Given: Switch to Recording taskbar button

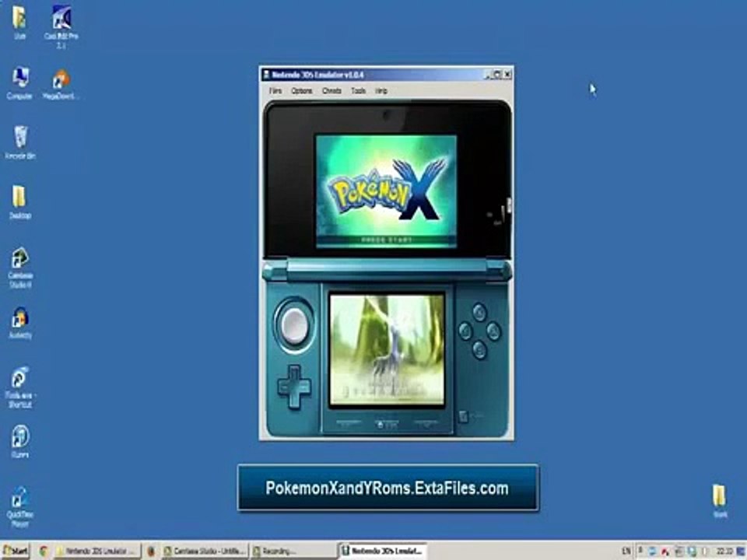Looking at the screenshot, I should click(293, 551).
